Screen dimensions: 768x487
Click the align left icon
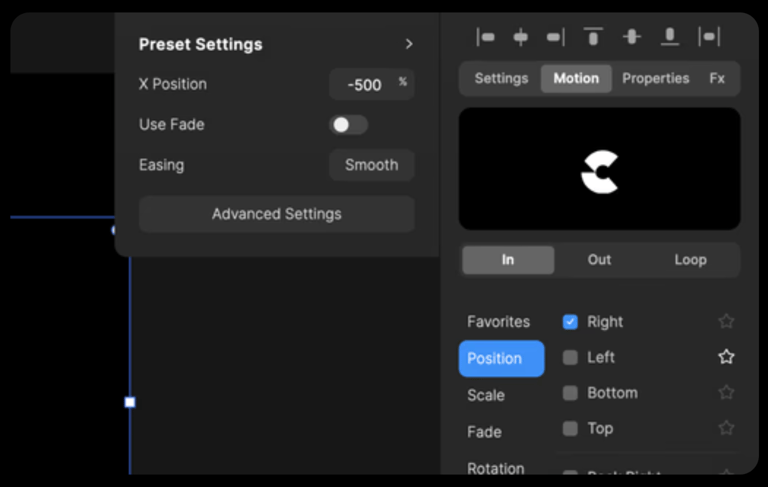[486, 38]
